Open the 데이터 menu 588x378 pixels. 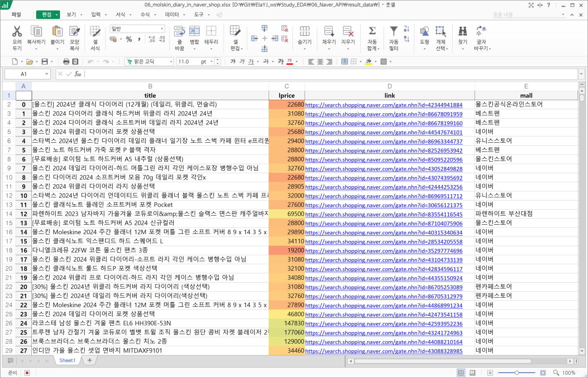tap(172, 15)
